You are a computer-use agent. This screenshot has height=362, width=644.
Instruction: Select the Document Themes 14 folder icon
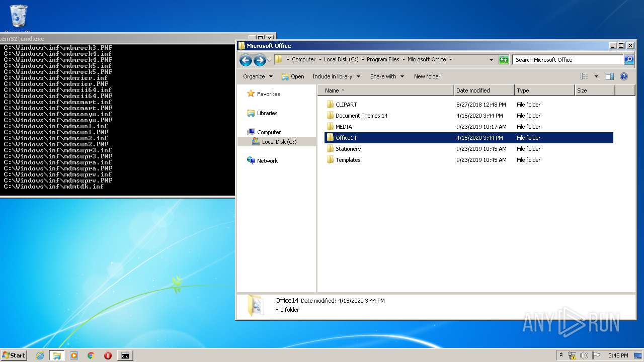[330, 116]
